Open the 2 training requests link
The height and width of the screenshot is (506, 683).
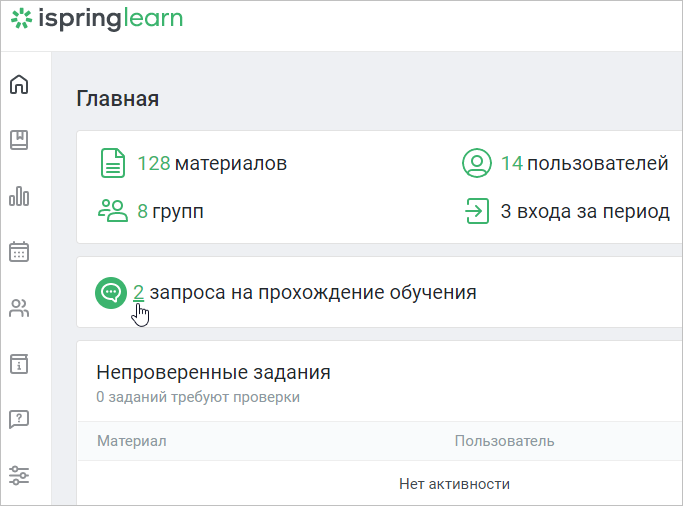tap(139, 292)
